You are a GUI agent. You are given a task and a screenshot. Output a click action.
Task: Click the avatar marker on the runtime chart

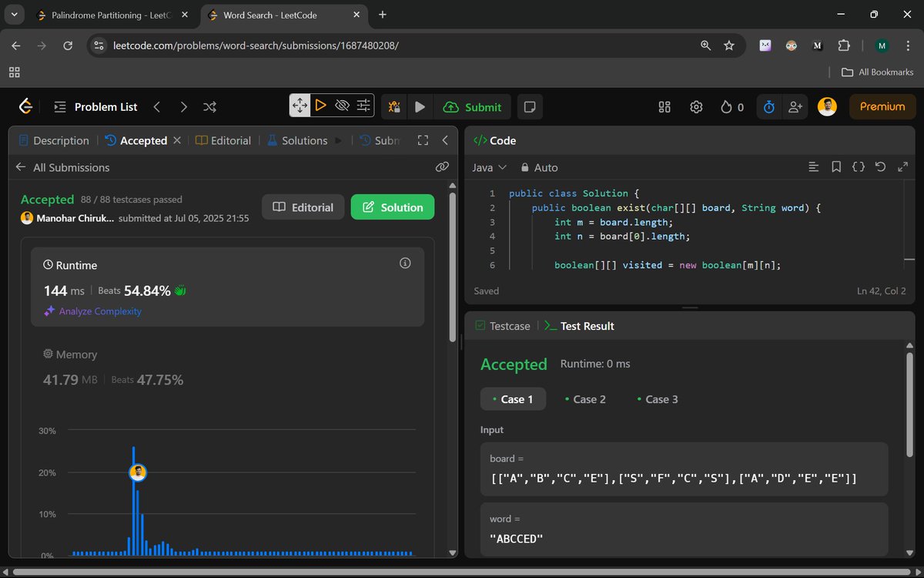(138, 472)
